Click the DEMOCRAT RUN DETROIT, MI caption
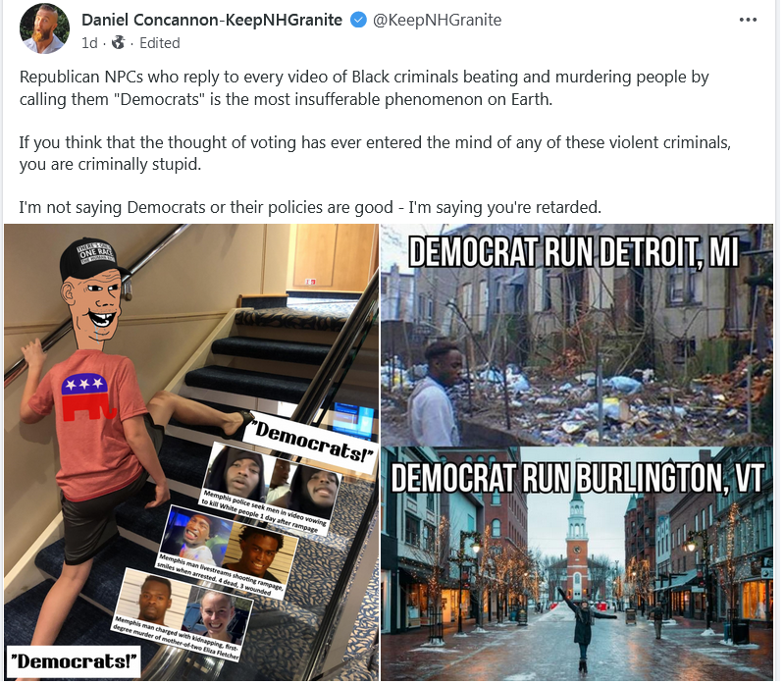This screenshot has height=684, width=784. (573, 252)
